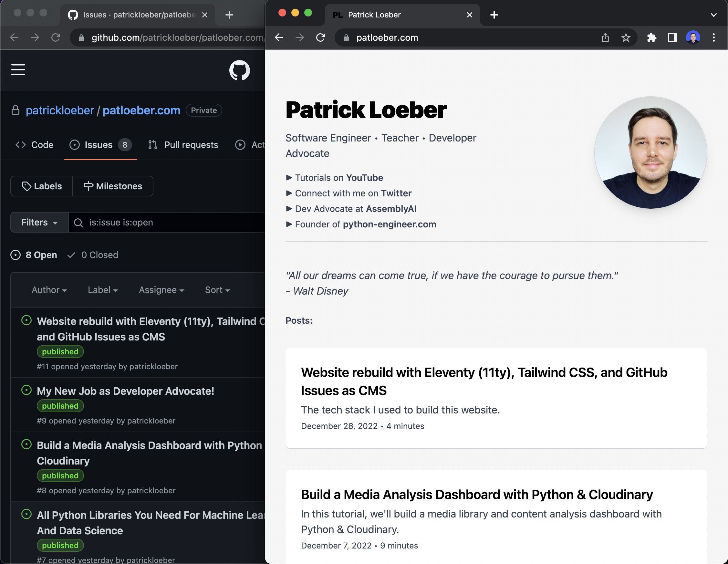Viewport: 728px width, 564px height.
Task: Expand the Sort dropdown
Action: point(217,290)
